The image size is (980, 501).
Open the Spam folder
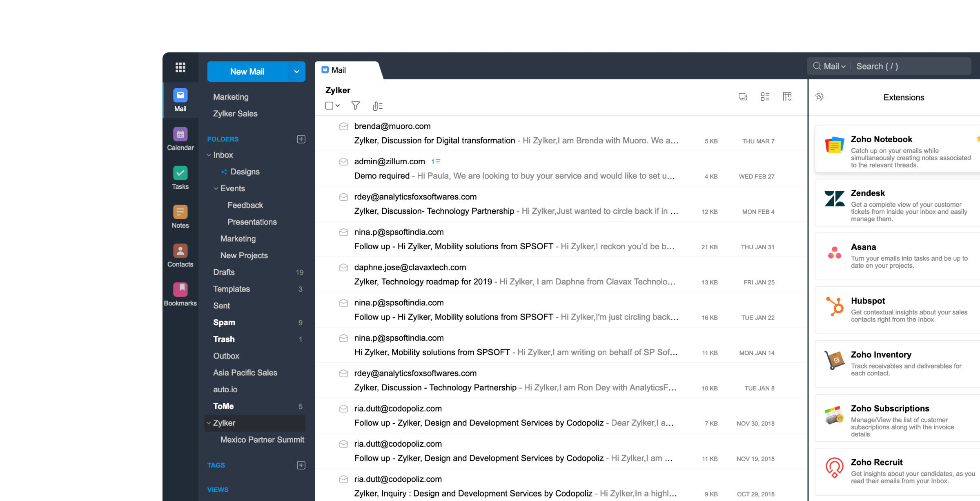[224, 322]
